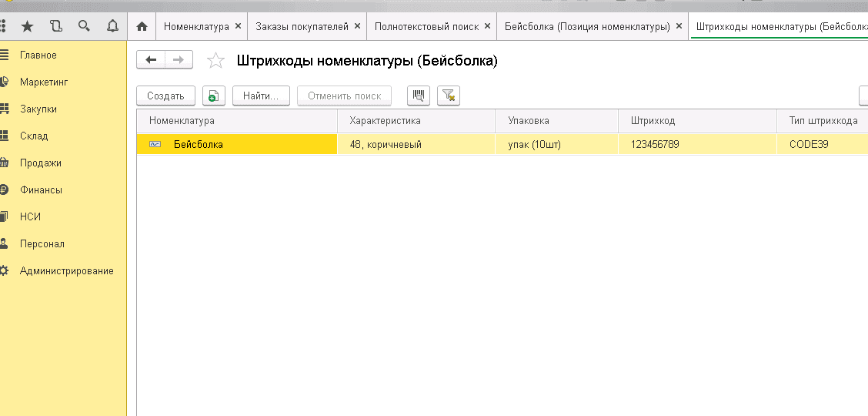The height and width of the screenshot is (416, 868).
Task: Switch to the Номенклатура tab
Action: click(x=196, y=26)
